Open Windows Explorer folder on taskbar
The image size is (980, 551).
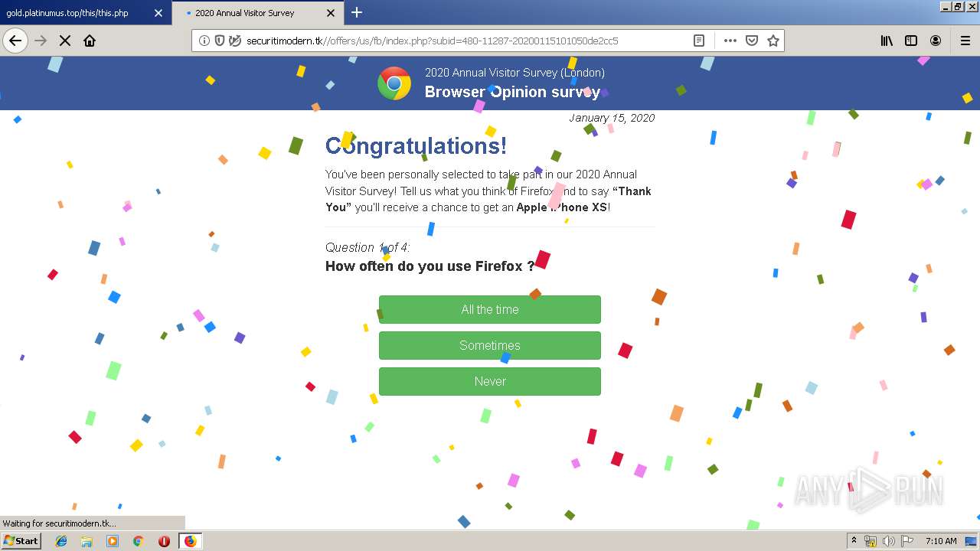click(x=87, y=541)
